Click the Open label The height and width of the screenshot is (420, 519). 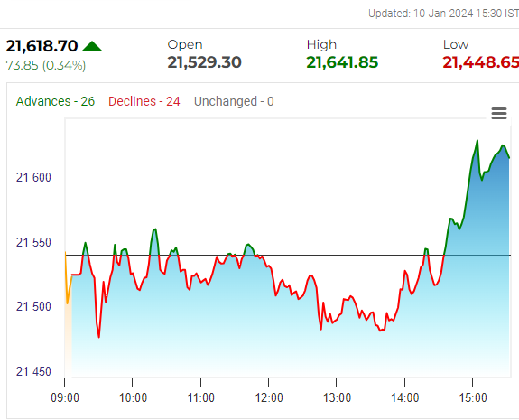tap(185, 45)
